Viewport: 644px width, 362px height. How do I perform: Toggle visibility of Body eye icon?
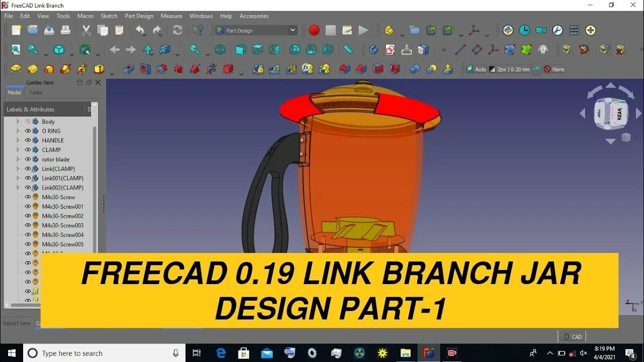28,122
